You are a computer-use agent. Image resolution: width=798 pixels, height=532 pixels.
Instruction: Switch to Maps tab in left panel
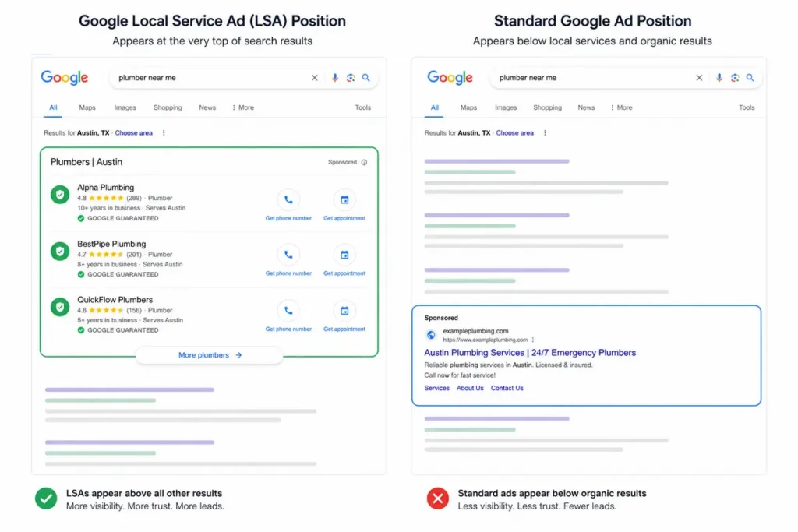(87, 107)
